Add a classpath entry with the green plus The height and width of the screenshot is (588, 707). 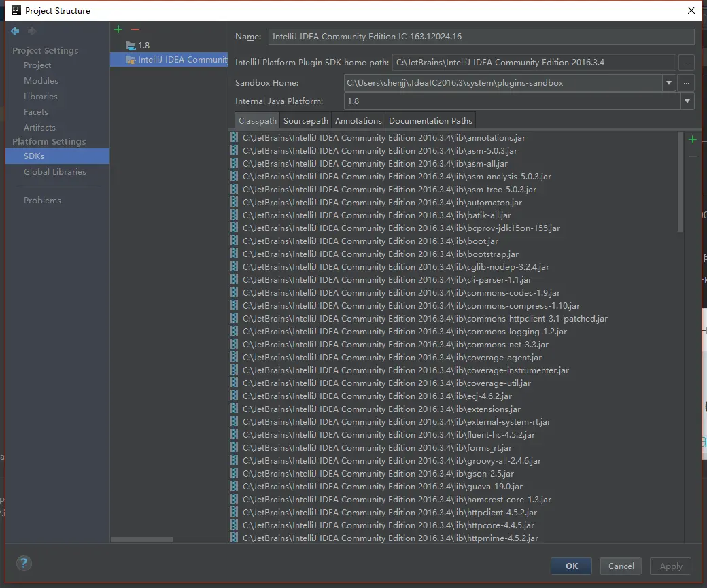(693, 140)
